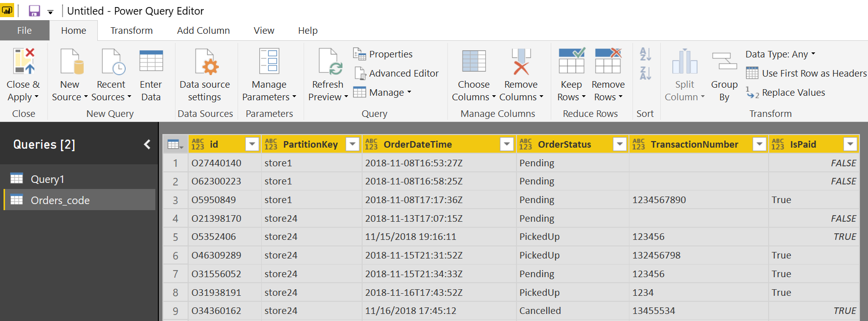Switch to the Help tab
The width and height of the screenshot is (868, 321).
pyautogui.click(x=308, y=30)
